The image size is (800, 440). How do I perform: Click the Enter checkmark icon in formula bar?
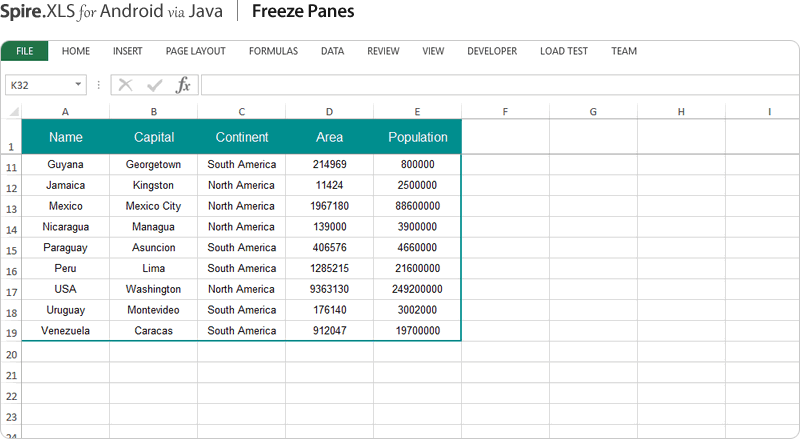tap(154, 85)
